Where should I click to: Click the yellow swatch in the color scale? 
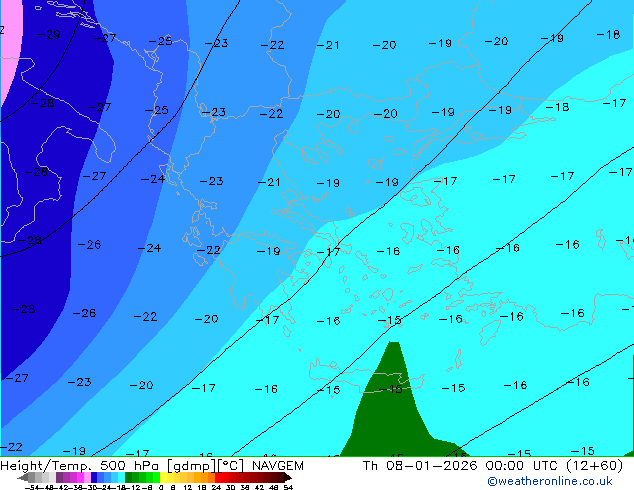point(163,477)
